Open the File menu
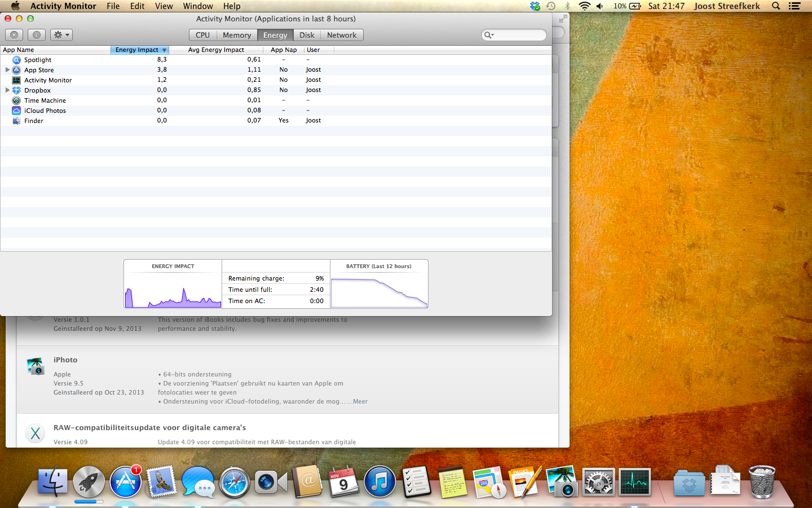The height and width of the screenshot is (508, 812). (x=113, y=6)
